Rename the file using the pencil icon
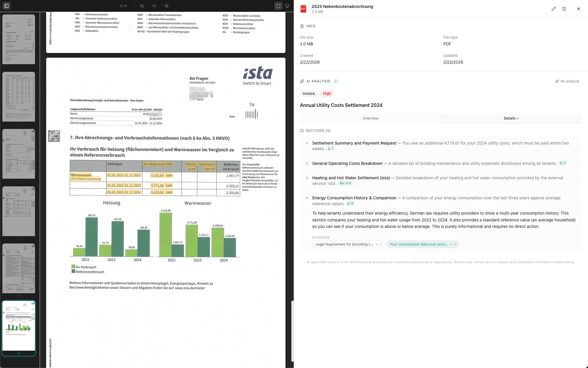 pyautogui.click(x=554, y=9)
